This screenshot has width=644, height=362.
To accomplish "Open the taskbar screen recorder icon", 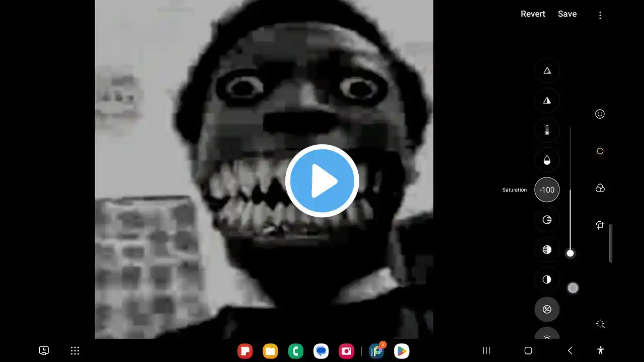I will tap(44, 351).
